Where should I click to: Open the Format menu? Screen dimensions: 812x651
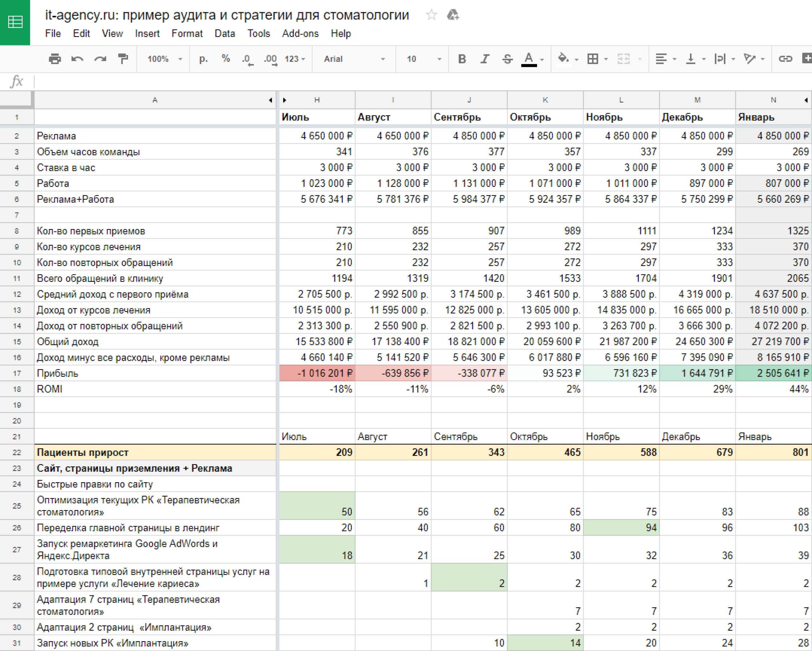(x=187, y=34)
